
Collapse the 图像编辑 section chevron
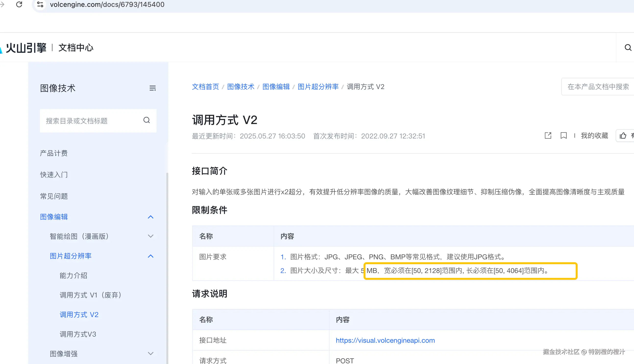[150, 217]
